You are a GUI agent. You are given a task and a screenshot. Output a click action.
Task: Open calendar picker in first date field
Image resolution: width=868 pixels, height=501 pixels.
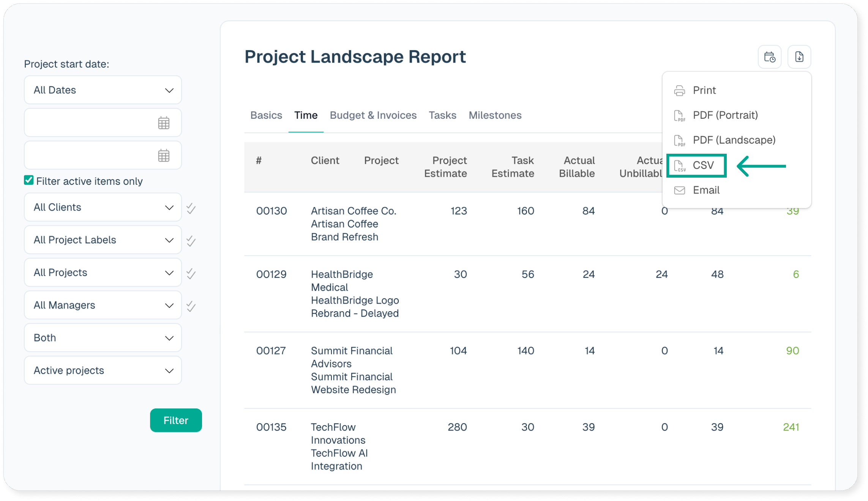tap(164, 123)
